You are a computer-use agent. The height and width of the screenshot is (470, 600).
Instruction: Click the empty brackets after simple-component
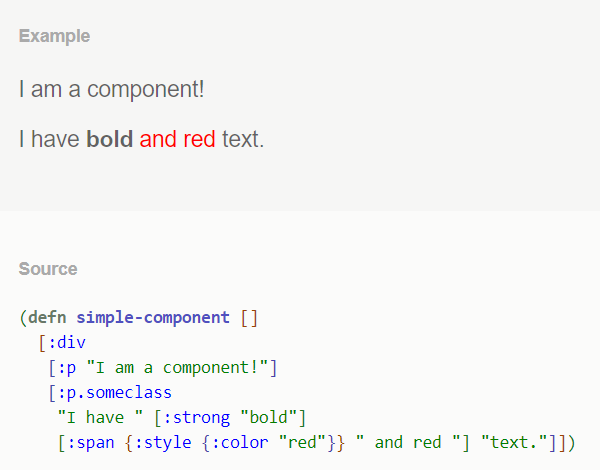(249, 318)
